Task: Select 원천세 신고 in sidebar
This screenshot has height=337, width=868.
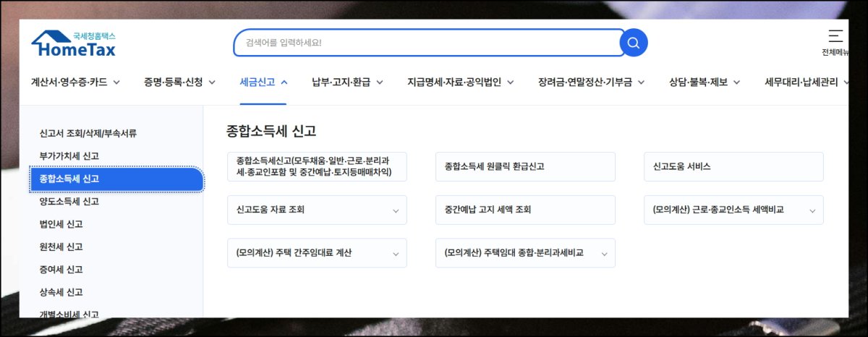Action: pyautogui.click(x=61, y=247)
